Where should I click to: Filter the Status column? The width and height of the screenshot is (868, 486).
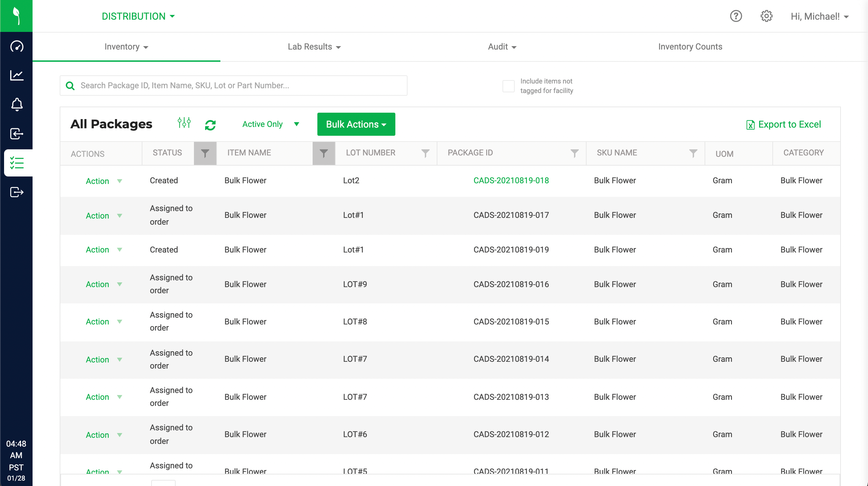[x=205, y=153]
